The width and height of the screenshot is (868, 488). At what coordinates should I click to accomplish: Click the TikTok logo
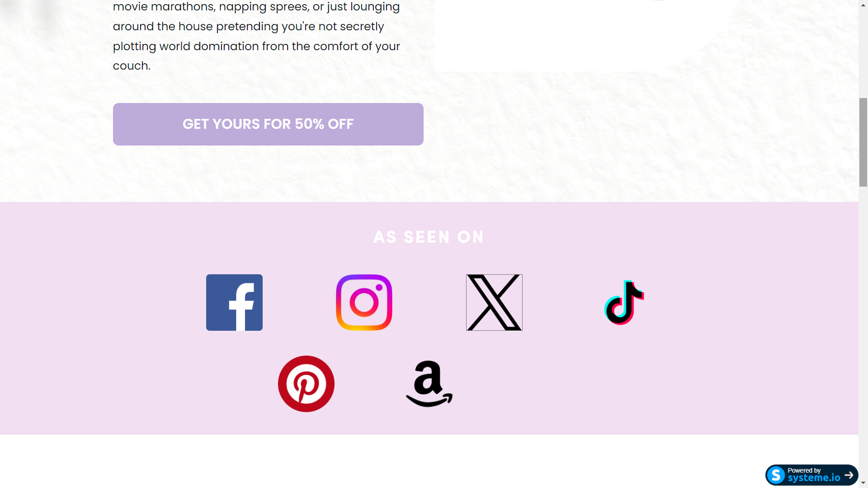(624, 302)
